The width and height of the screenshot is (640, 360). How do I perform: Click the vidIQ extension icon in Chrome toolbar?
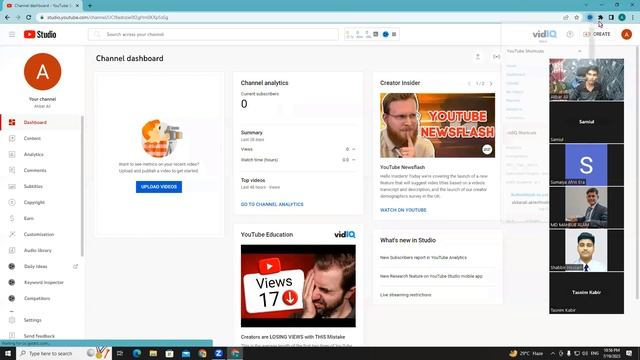590,18
